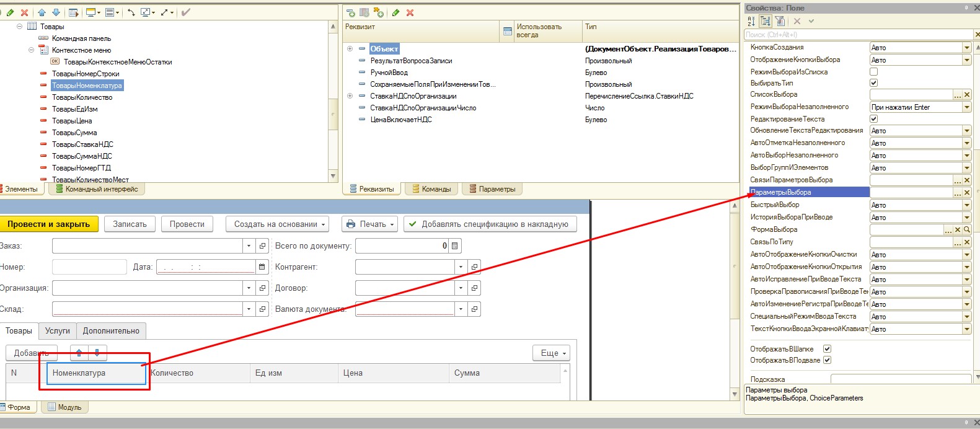Open the Дополнительно tab in form
The width and height of the screenshot is (980, 429).
point(112,331)
